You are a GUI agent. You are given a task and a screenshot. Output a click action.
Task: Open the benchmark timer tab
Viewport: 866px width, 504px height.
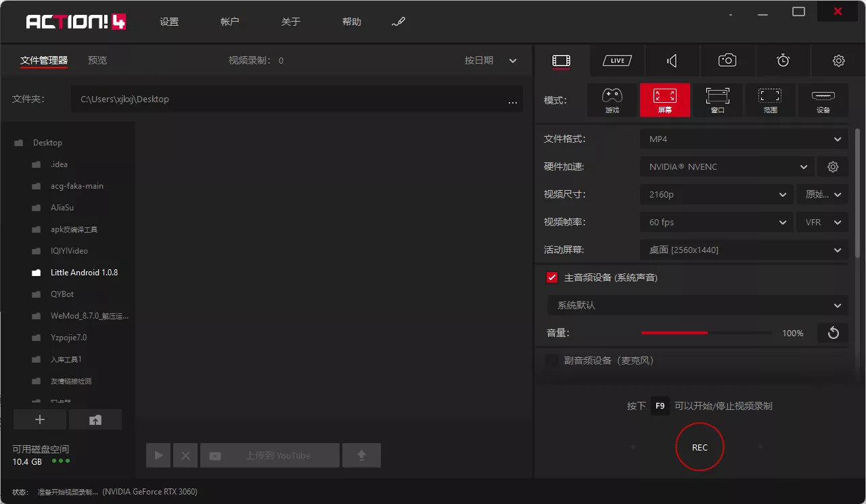[783, 61]
